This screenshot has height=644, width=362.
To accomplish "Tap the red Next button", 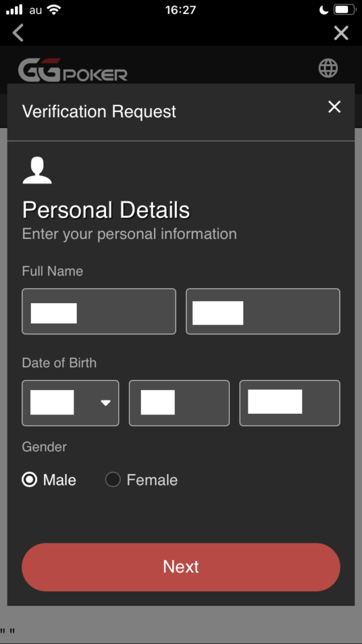I will coord(181,567).
